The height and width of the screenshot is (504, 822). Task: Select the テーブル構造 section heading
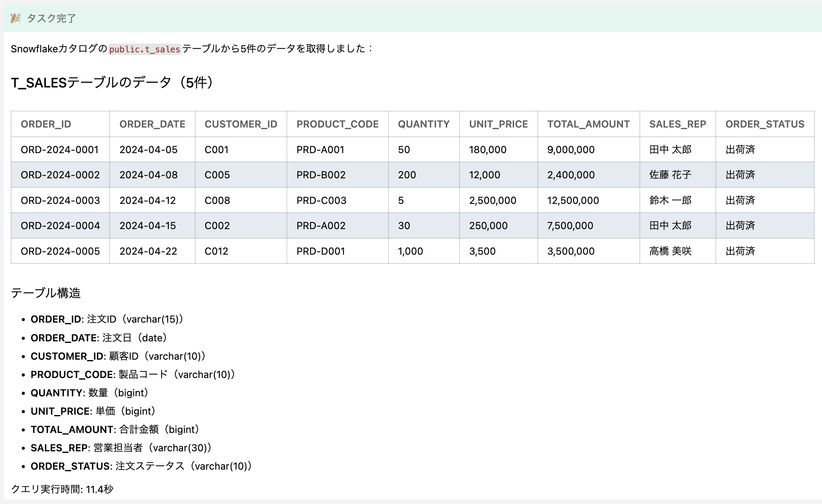coord(47,293)
